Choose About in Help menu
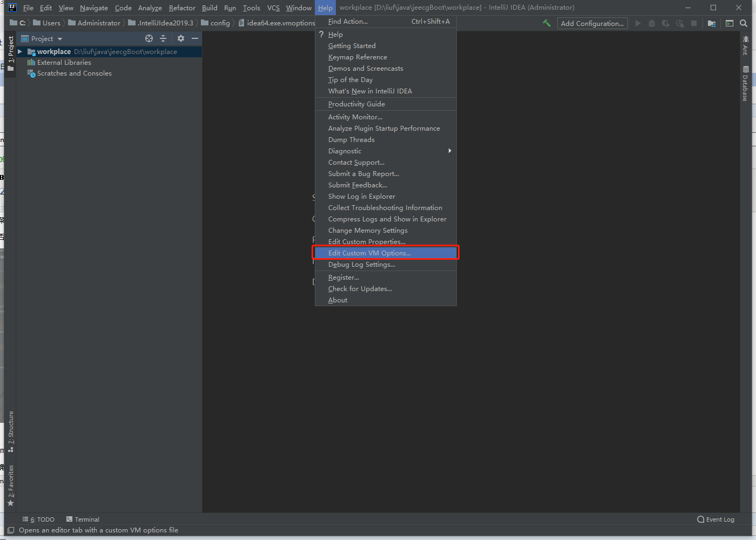The height and width of the screenshot is (540, 756). (386, 300)
